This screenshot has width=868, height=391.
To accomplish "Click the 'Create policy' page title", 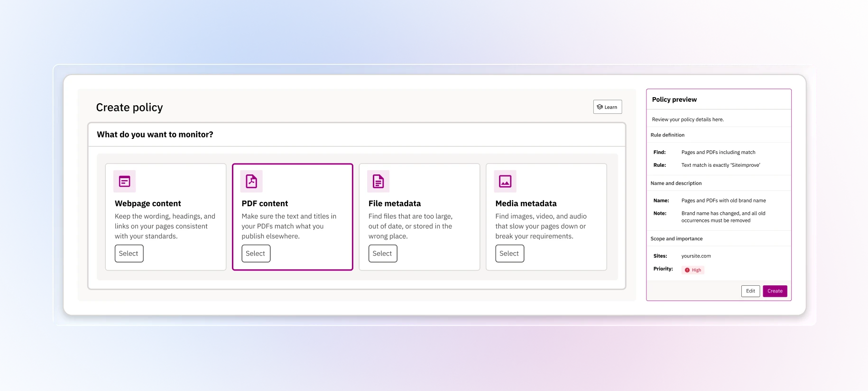I will (x=129, y=108).
